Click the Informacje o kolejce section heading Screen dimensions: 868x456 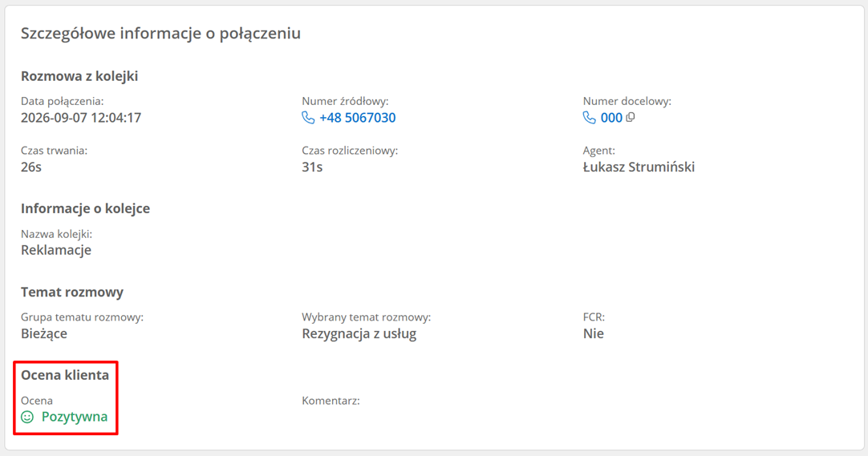tap(85, 208)
